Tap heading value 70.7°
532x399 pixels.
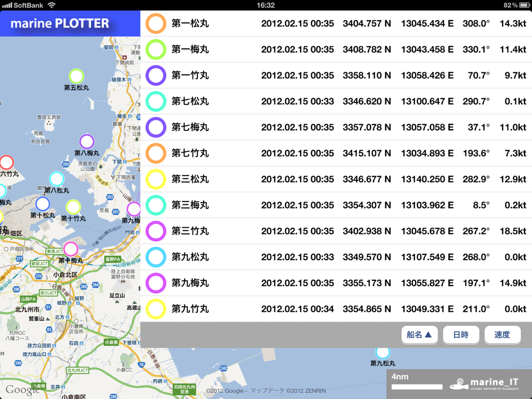click(479, 76)
